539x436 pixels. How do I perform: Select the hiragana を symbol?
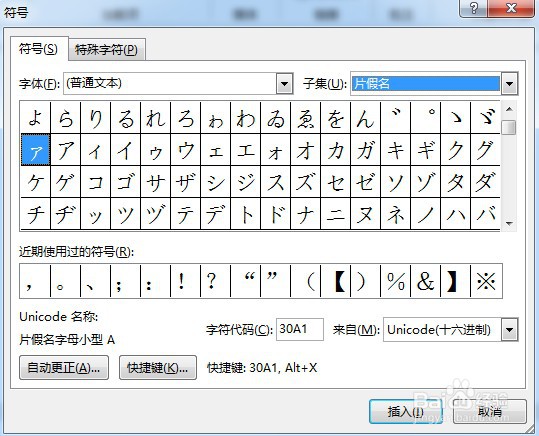[x=336, y=118]
